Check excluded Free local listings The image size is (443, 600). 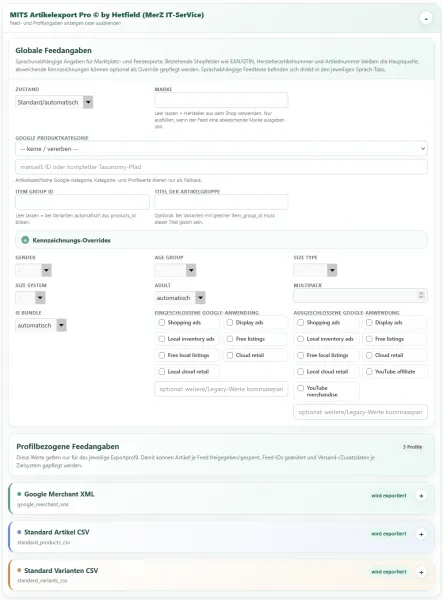click(300, 355)
